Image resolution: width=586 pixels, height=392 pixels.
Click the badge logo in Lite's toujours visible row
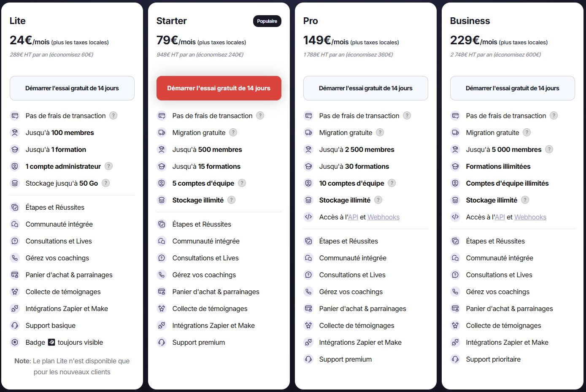pos(51,342)
